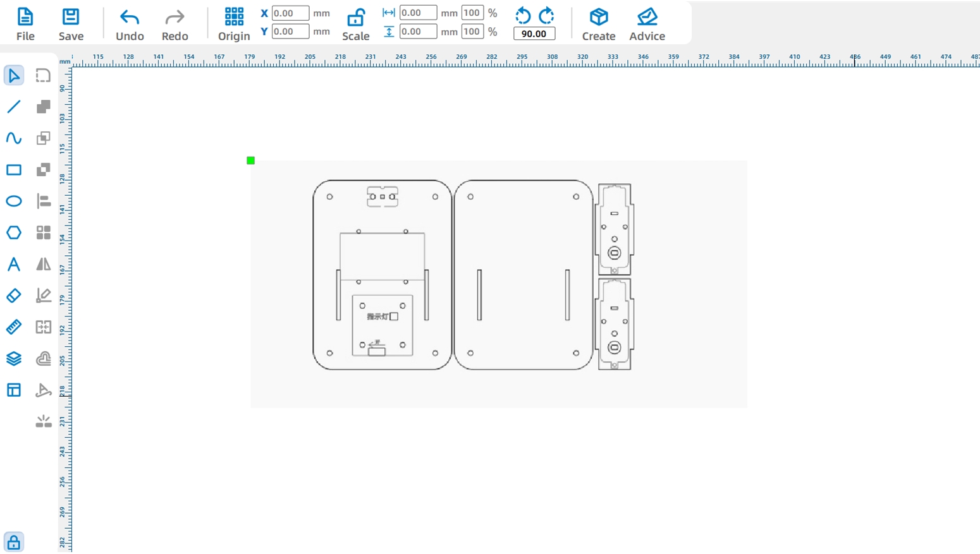Select the eraser tool
The width and height of the screenshot is (980, 554).
(x=14, y=296)
